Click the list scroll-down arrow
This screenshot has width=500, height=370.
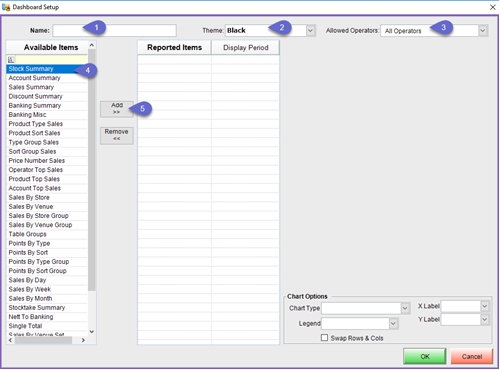pos(92,332)
